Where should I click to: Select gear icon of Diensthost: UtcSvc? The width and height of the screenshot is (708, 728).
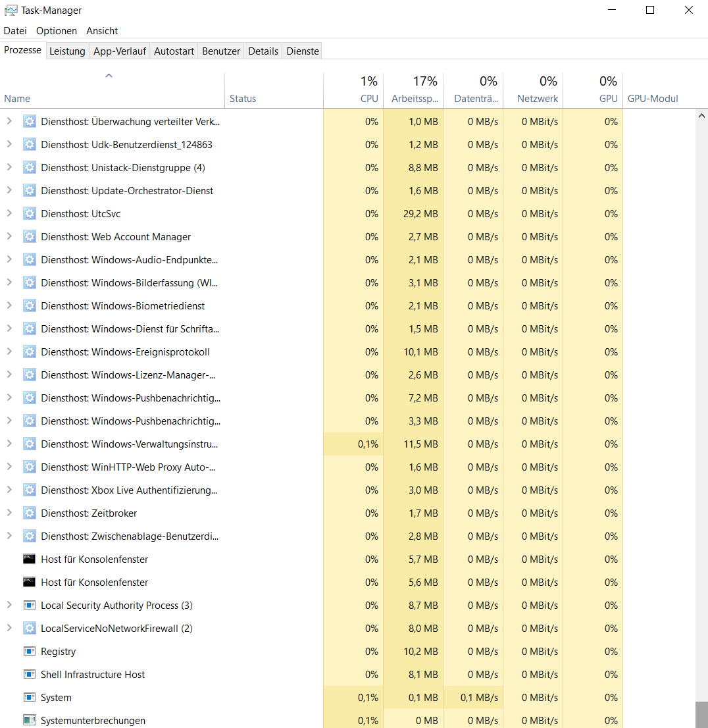[x=29, y=213]
